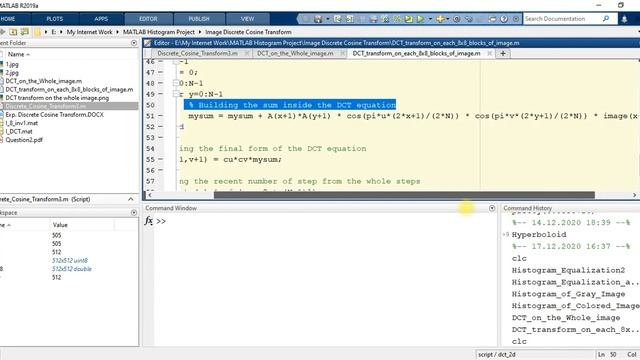Click the editor horizontal scrollbar thumb
The image size is (640, 360).
coord(404,195)
